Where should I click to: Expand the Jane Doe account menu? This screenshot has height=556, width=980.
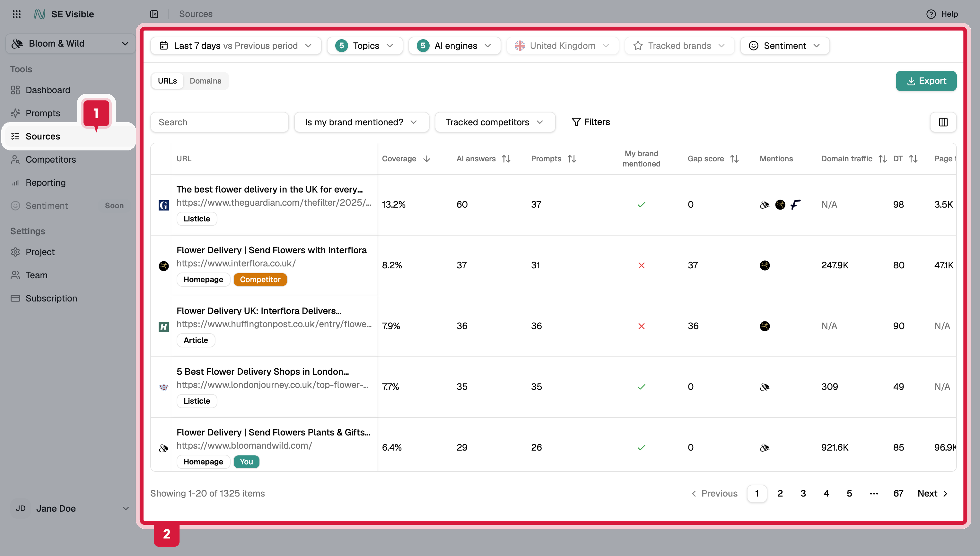coord(71,509)
